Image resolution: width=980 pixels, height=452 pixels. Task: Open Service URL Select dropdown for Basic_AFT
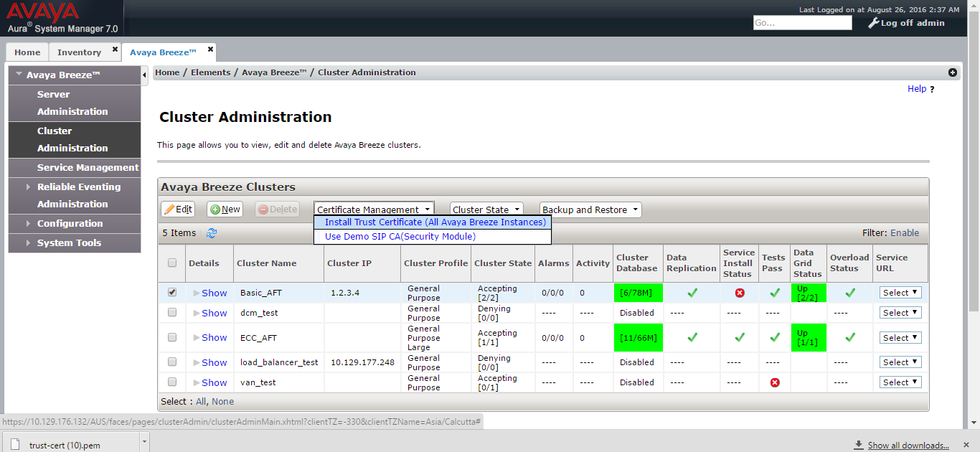pyautogui.click(x=900, y=293)
